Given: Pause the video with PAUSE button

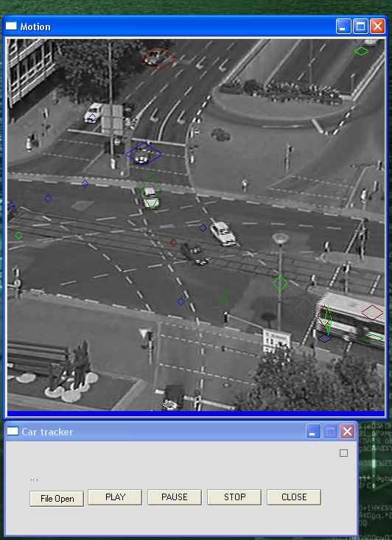Looking at the screenshot, I should [x=175, y=497].
